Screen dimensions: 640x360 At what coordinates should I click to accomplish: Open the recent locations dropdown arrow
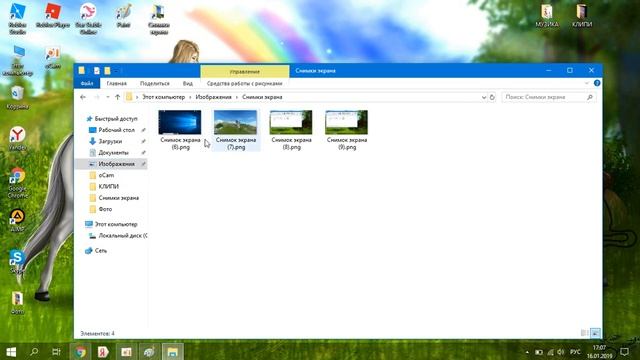(x=108, y=97)
